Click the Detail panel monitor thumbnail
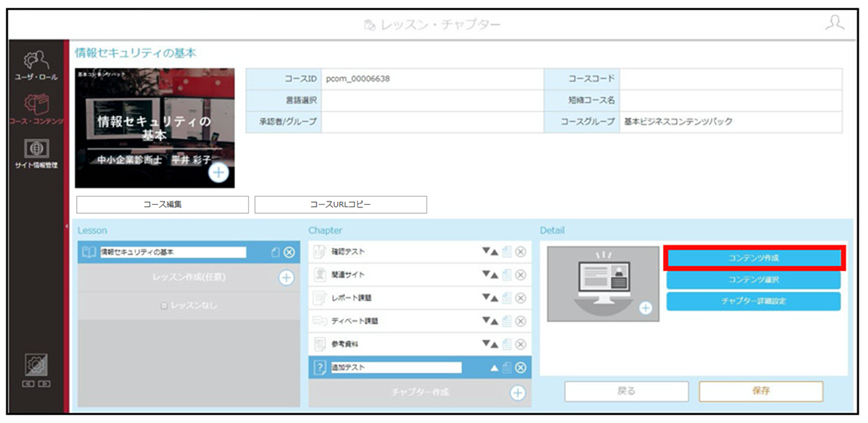 [603, 283]
